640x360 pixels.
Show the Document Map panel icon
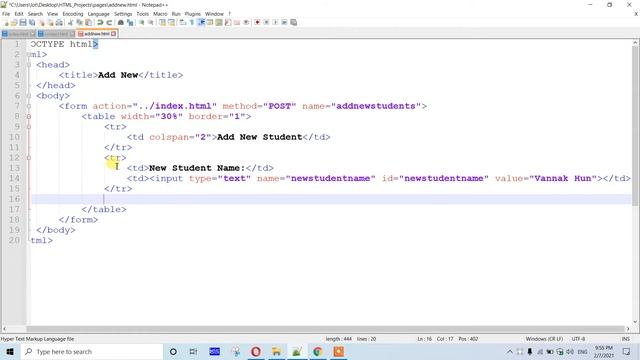[219, 22]
